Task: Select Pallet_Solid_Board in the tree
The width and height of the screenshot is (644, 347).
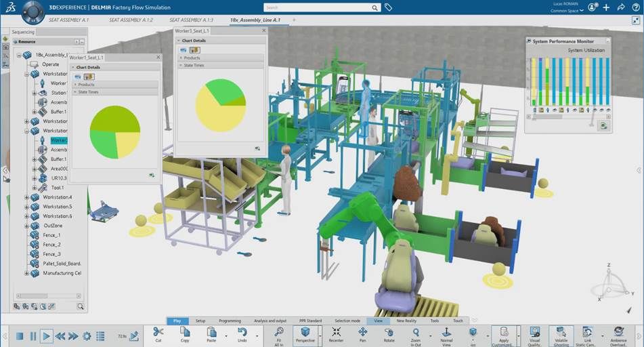Action: tap(62, 264)
